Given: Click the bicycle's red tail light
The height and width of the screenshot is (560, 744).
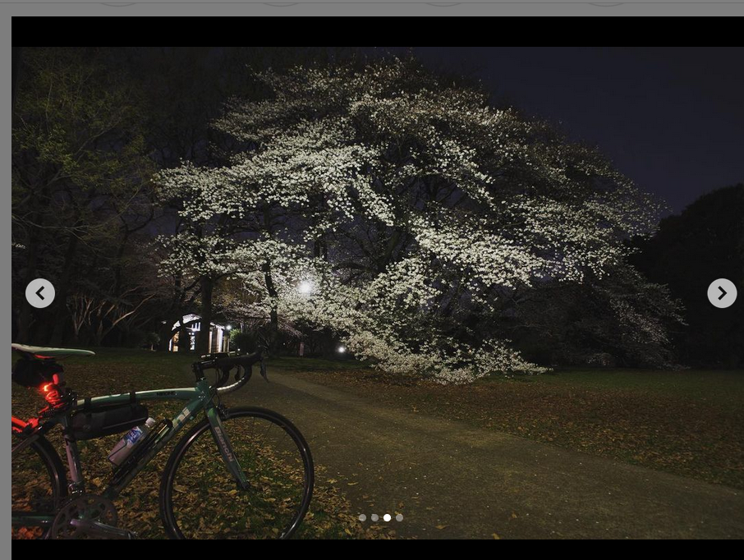Looking at the screenshot, I should tap(53, 393).
